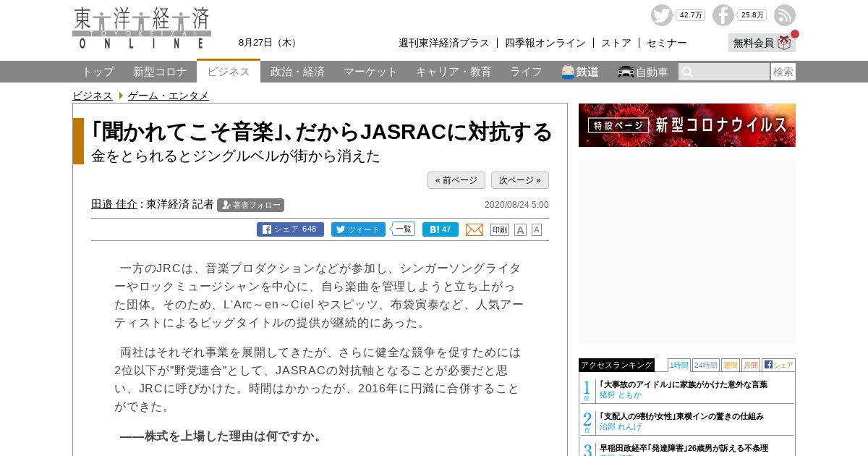Open キャリア・教育 nav tab
Image resolution: width=868 pixels, height=456 pixels.
tap(454, 72)
